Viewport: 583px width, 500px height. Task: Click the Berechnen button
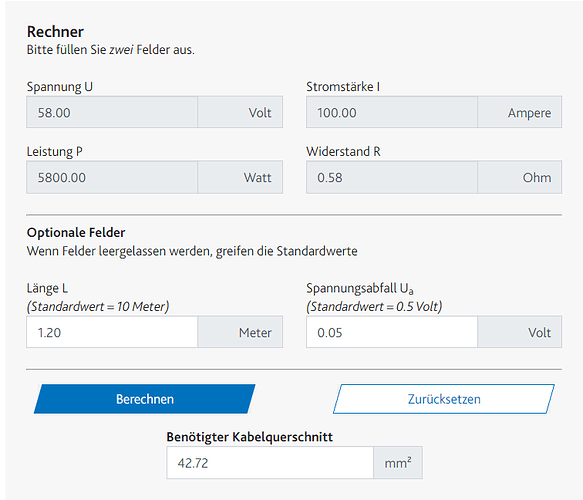coord(145,399)
